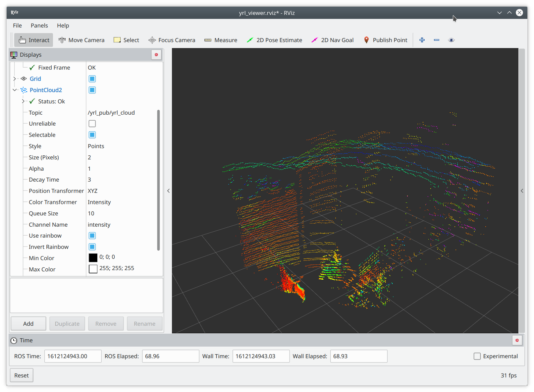Click the RViz logo in title bar
Image resolution: width=534 pixels, height=392 pixels.
[15, 13]
